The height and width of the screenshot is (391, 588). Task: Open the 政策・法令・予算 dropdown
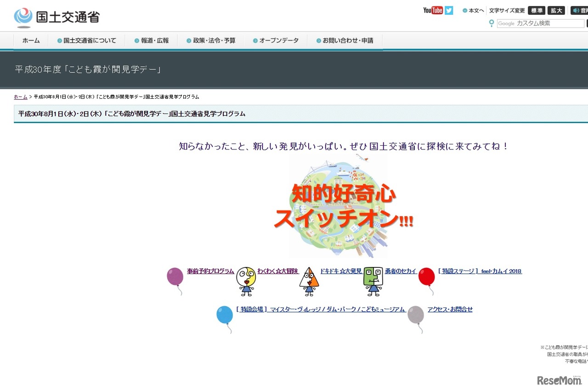pos(211,40)
